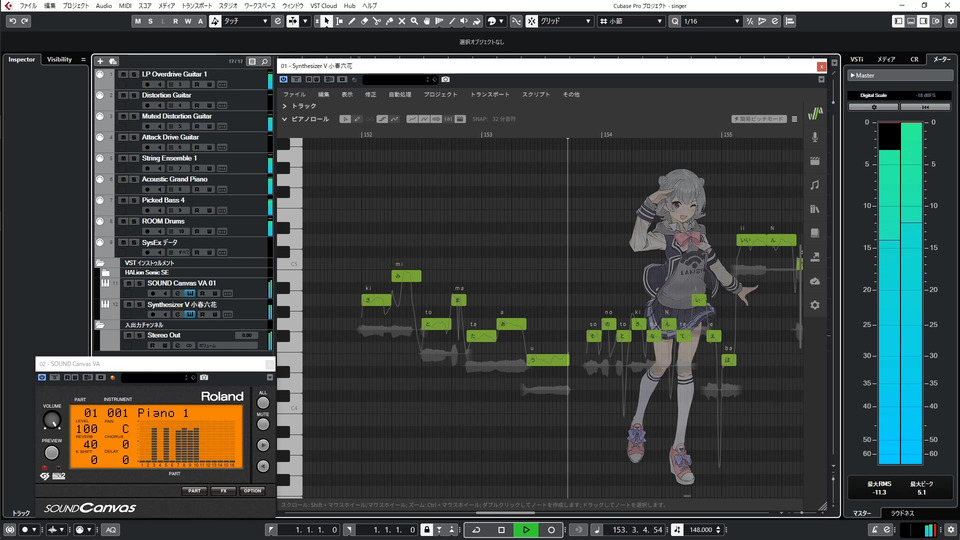Open the Synthesizer V settings gear

click(x=815, y=305)
